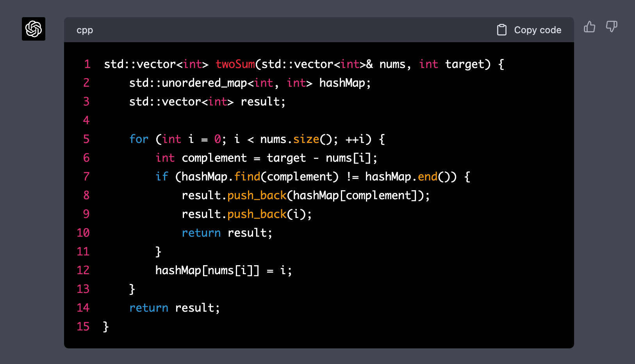The width and height of the screenshot is (635, 364).
Task: Click the clipboard icon next to Copy code
Action: tap(501, 29)
